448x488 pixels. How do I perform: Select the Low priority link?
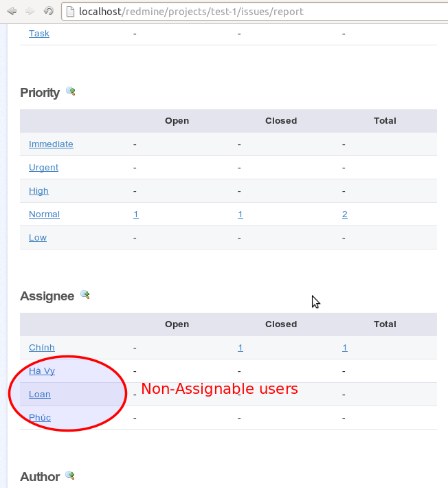point(38,238)
